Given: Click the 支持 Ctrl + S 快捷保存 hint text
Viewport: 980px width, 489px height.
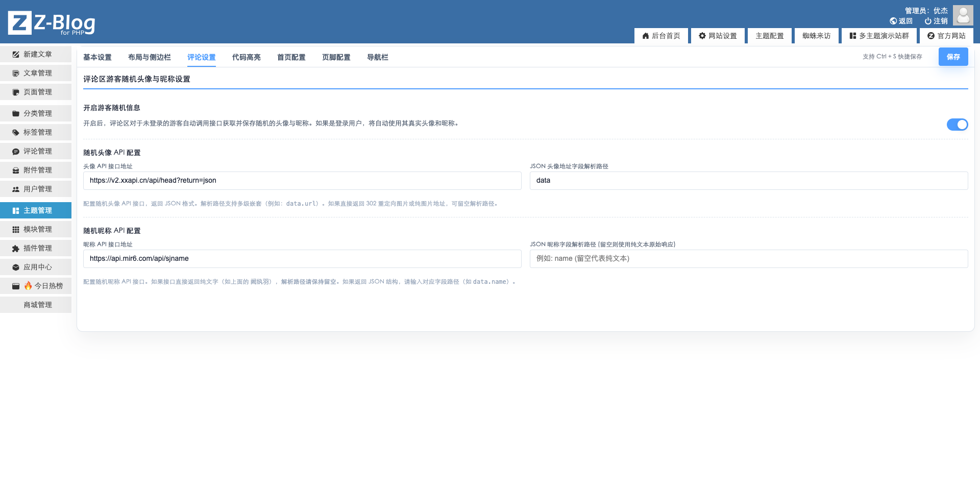Looking at the screenshot, I should 892,57.
